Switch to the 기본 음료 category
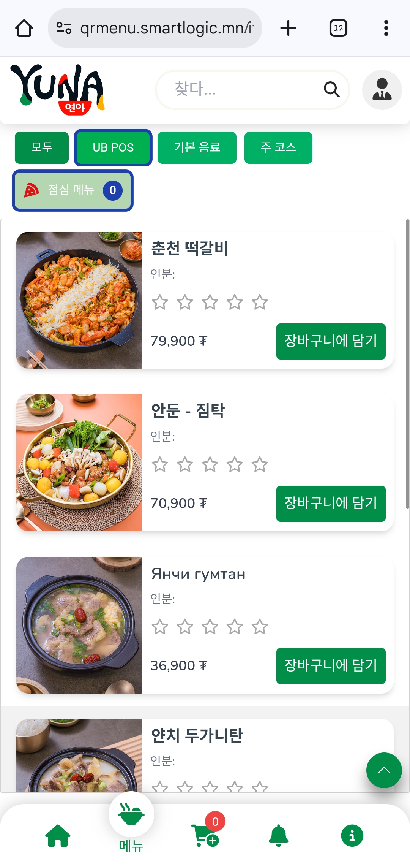 tap(197, 147)
